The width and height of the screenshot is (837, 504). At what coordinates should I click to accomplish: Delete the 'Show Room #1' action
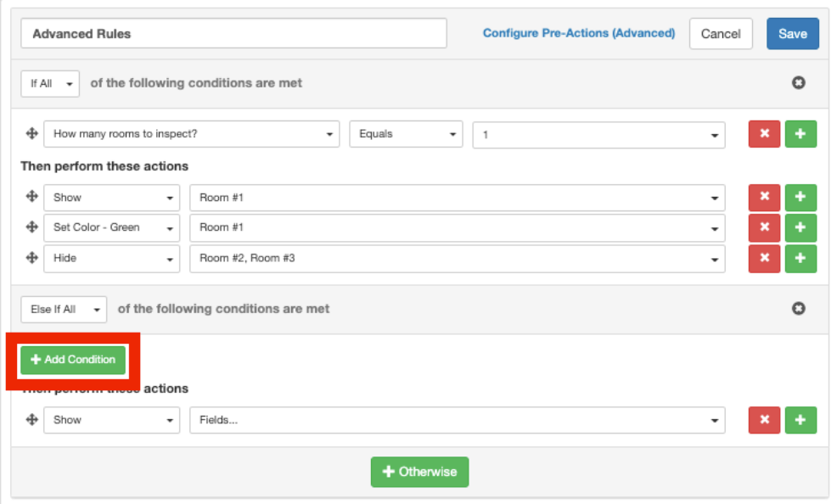764,197
